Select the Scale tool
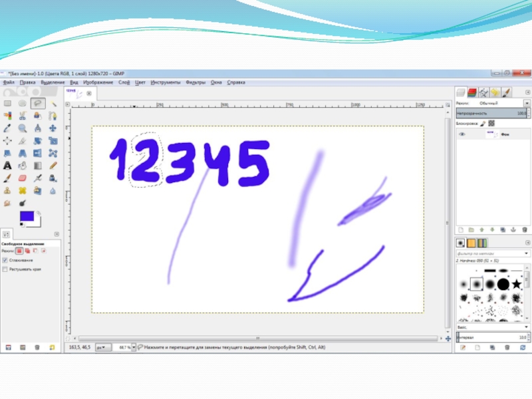Viewport: 532px width, 399px height. [53, 141]
